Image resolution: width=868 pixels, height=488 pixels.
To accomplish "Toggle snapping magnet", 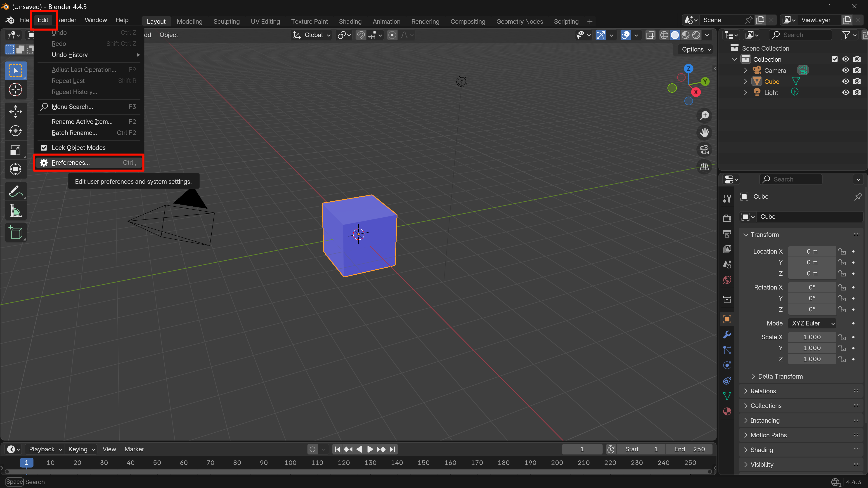I will (x=361, y=35).
